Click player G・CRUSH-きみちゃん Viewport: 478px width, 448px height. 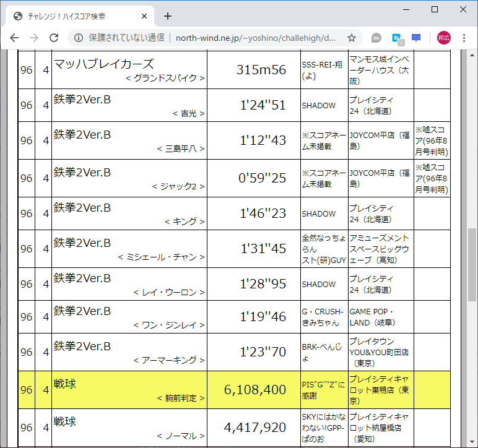pyautogui.click(x=323, y=317)
